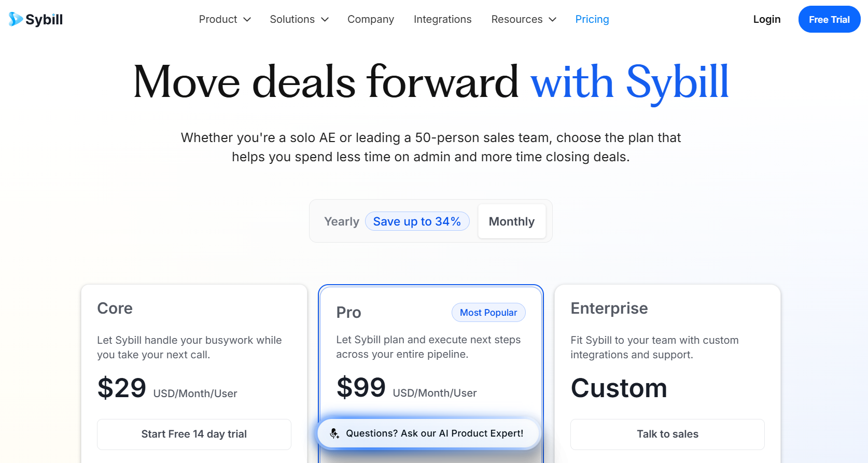
Task: Click the Pro plan heading
Action: [348, 313]
